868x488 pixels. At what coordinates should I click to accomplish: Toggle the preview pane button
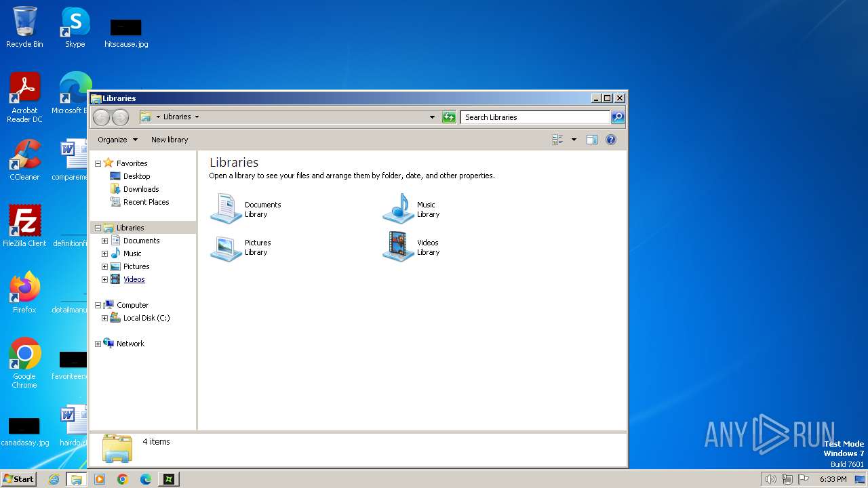click(x=592, y=140)
